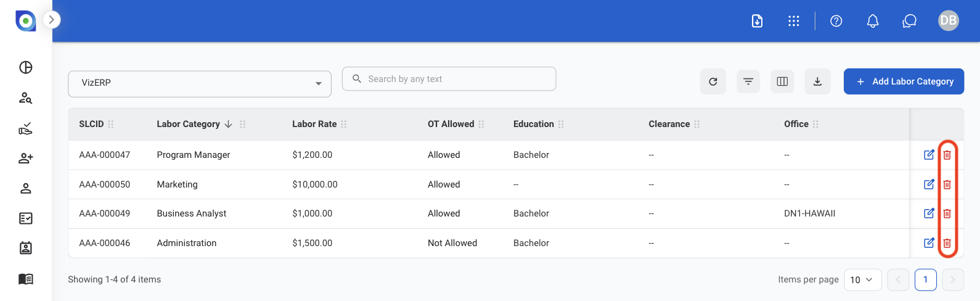Open the filter options icon
Image resolution: width=980 pixels, height=301 pixels.
point(748,81)
